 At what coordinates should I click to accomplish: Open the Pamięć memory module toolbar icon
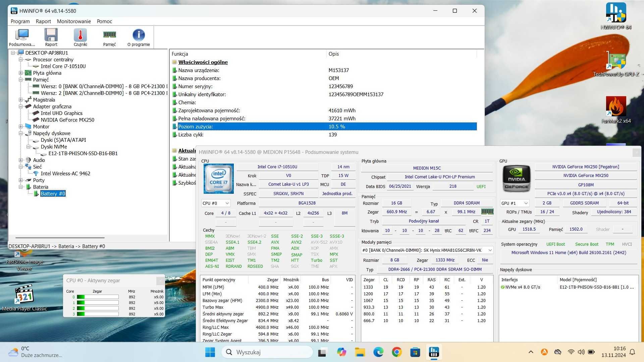point(109,37)
